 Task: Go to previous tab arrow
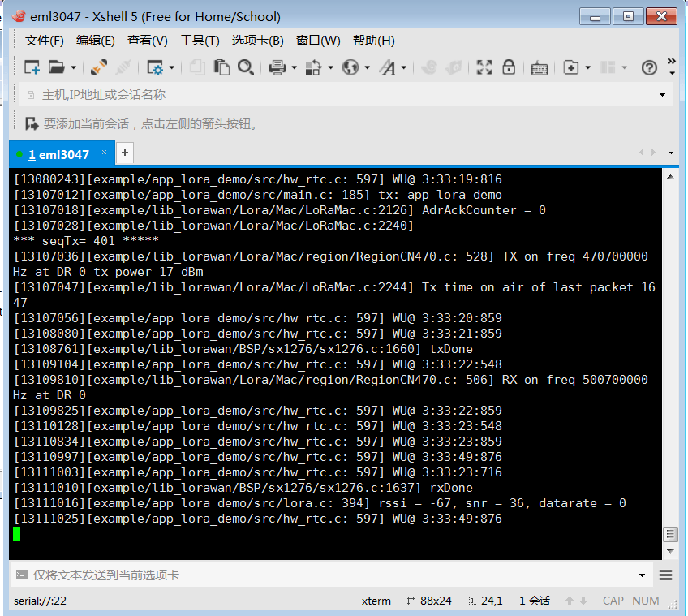click(642, 153)
